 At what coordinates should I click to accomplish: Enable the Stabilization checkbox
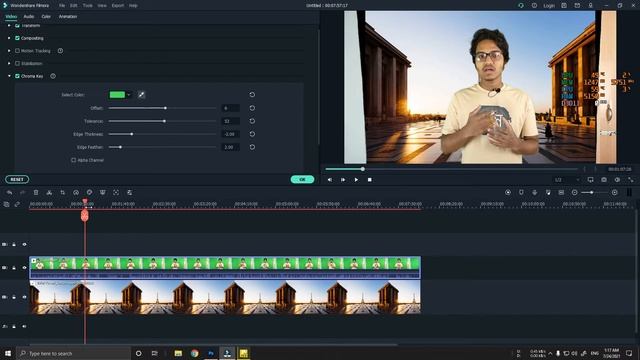tap(17, 63)
